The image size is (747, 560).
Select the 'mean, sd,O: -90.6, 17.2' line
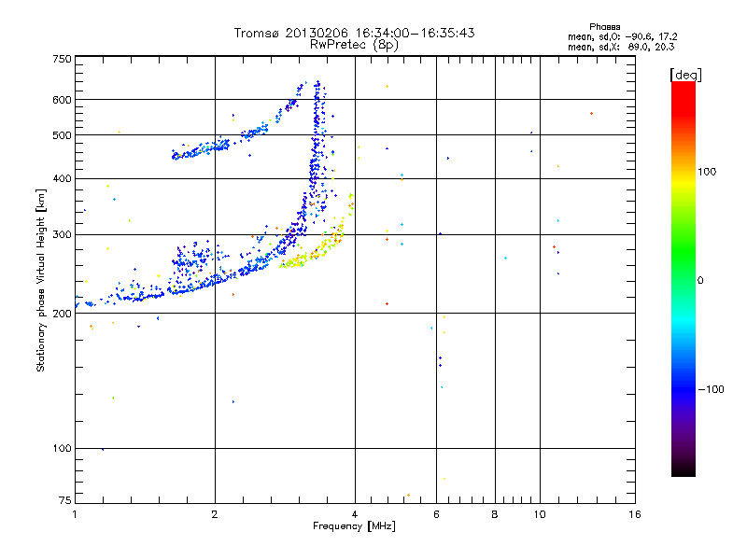(x=622, y=36)
